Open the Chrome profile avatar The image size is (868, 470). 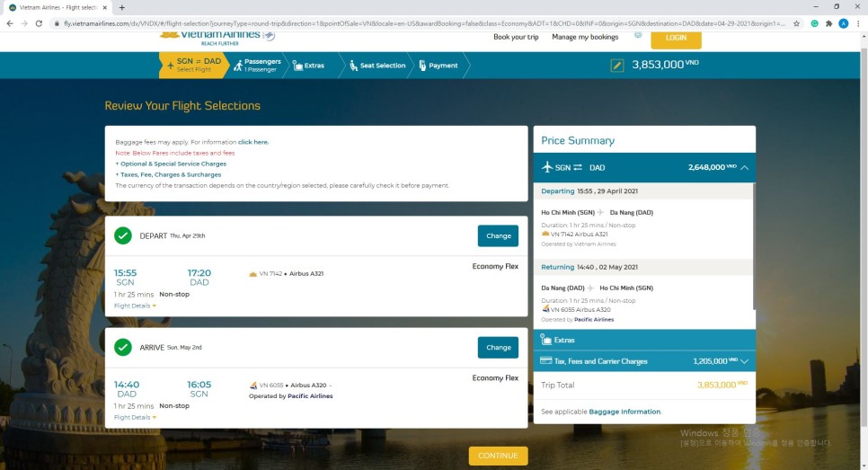(x=843, y=23)
